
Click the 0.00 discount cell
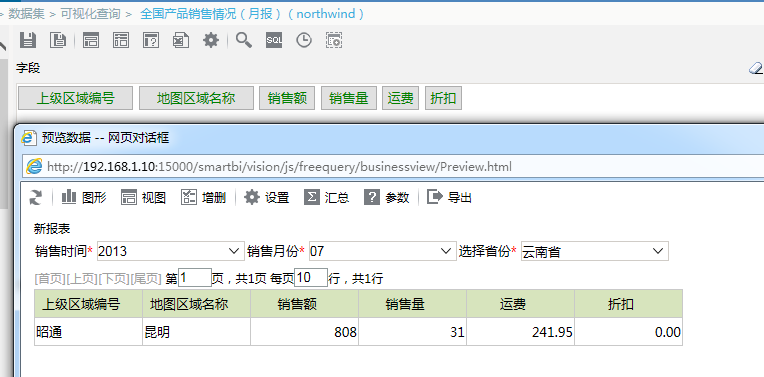(x=629, y=332)
